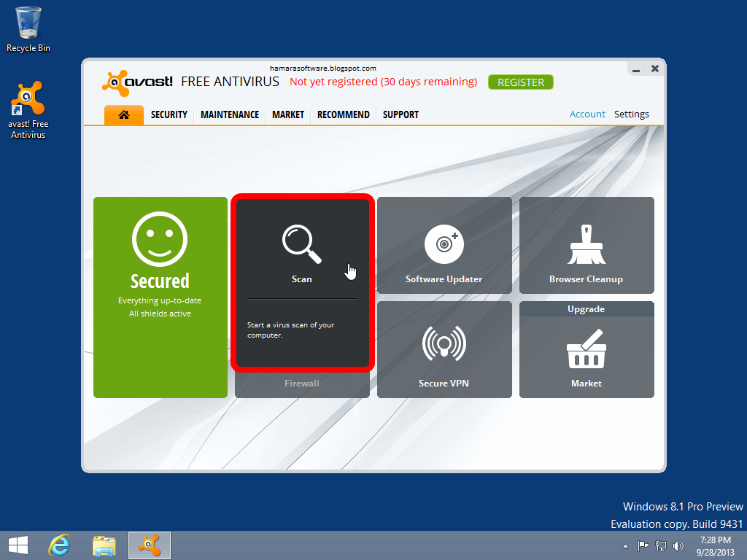Image resolution: width=747 pixels, height=560 pixels.
Task: Open the SUPPORT tab
Action: pos(400,114)
